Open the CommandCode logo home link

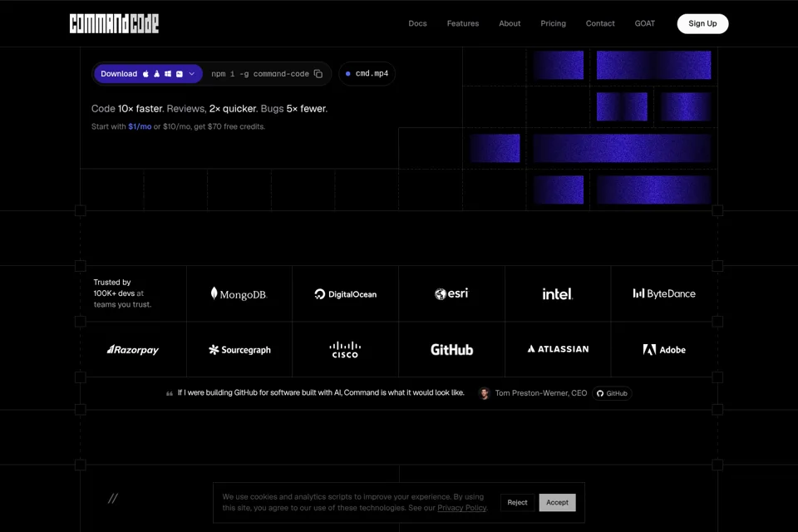[x=114, y=23]
